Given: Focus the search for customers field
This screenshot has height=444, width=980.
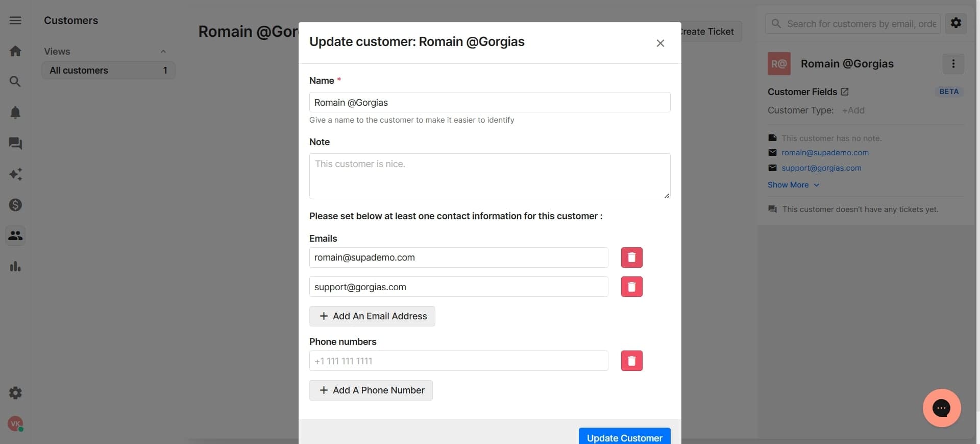Looking at the screenshot, I should 853,24.
